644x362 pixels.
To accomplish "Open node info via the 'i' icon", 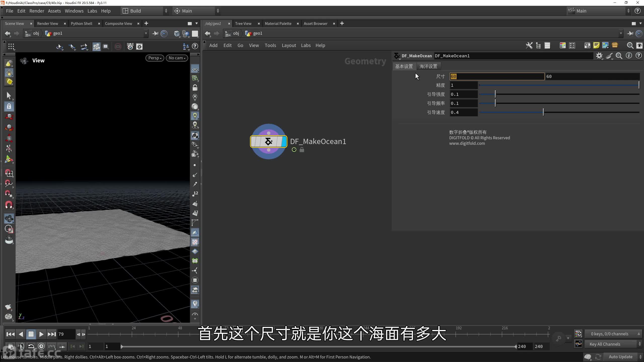I will point(629,56).
